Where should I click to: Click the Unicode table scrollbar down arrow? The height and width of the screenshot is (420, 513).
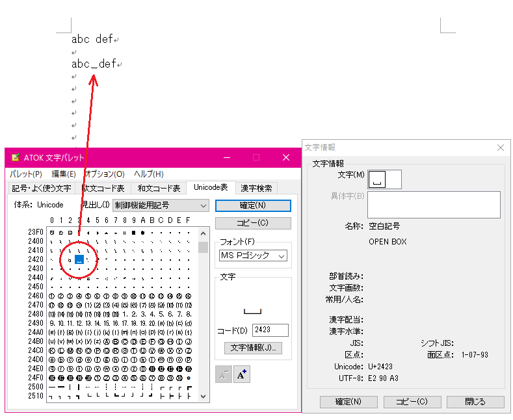pos(203,397)
